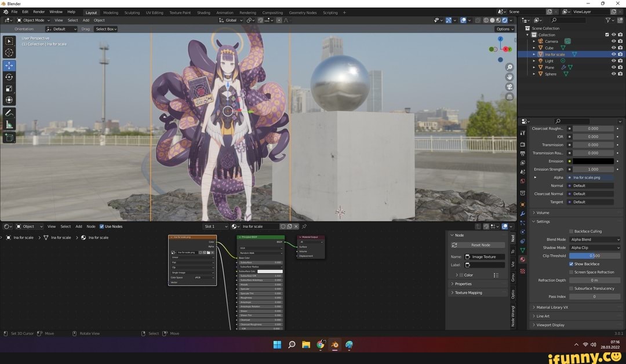The image size is (626, 364).
Task: Uncheck the Use Nodes checkbox
Action: pos(101,227)
